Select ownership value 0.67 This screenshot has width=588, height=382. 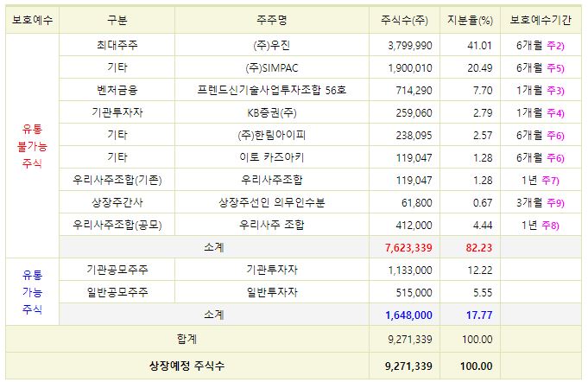483,203
